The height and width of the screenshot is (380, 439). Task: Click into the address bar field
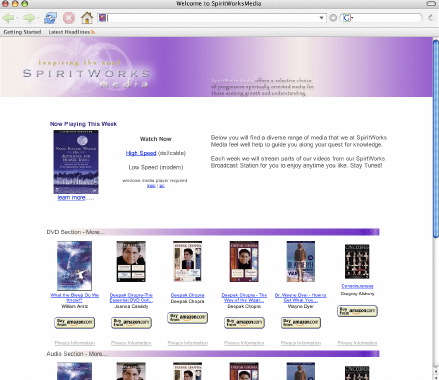pyautogui.click(x=212, y=18)
